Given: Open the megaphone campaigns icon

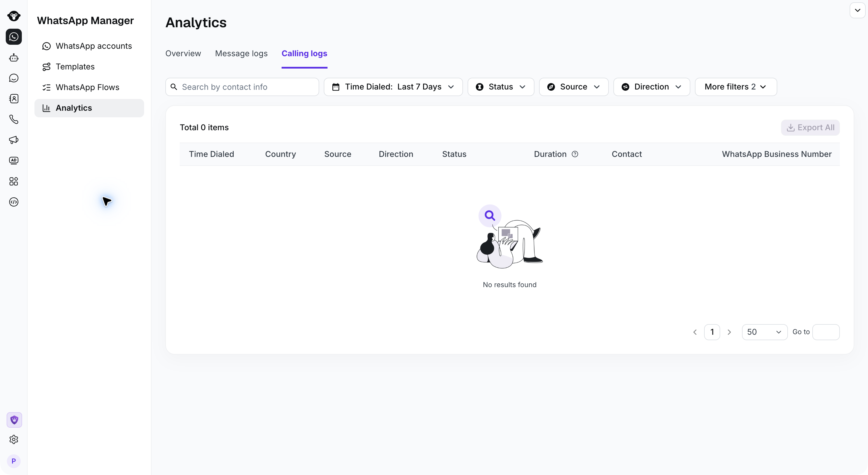Looking at the screenshot, I should 14,140.
